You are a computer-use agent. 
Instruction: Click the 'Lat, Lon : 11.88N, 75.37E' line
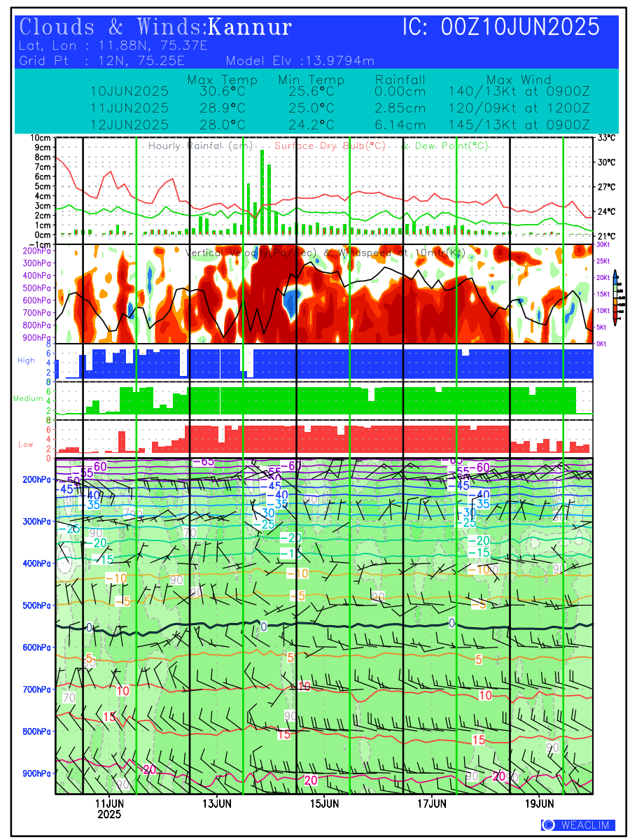113,46
